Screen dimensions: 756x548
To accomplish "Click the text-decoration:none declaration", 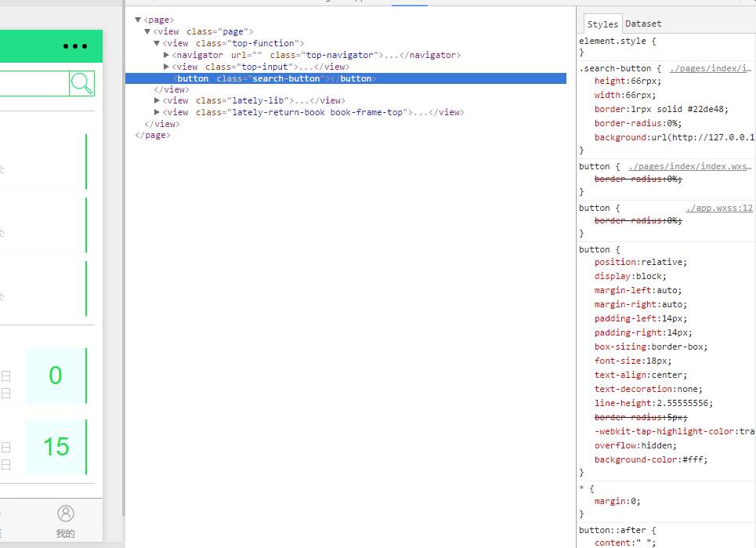I will click(x=649, y=389).
